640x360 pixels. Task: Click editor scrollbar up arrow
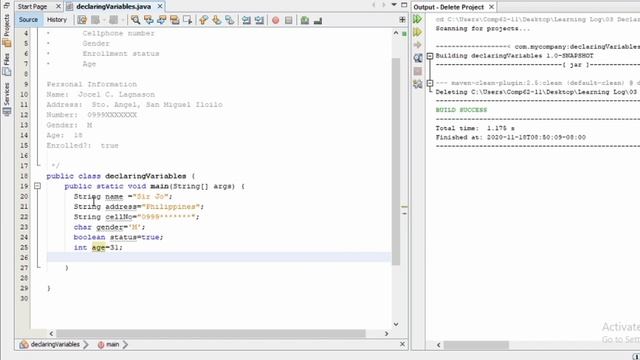pyautogui.click(x=396, y=33)
